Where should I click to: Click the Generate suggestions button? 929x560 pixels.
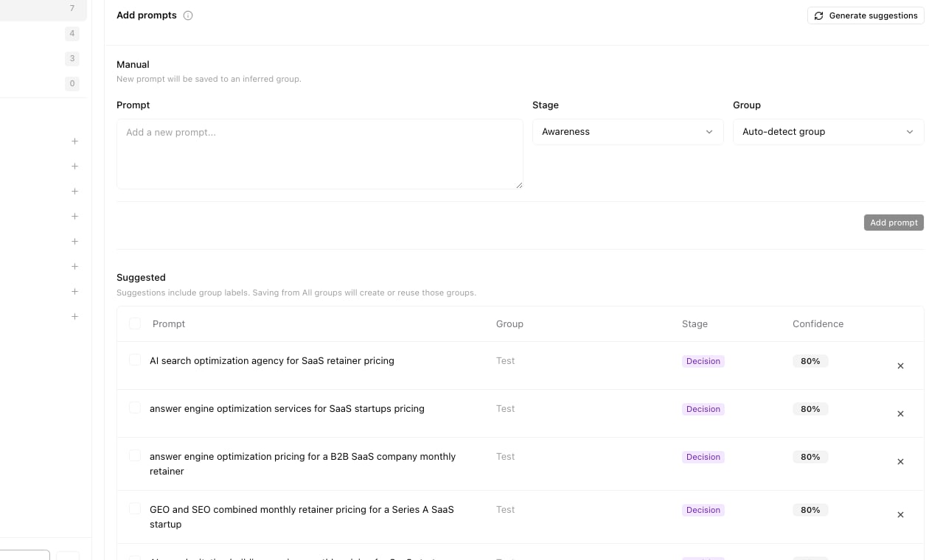click(x=866, y=15)
